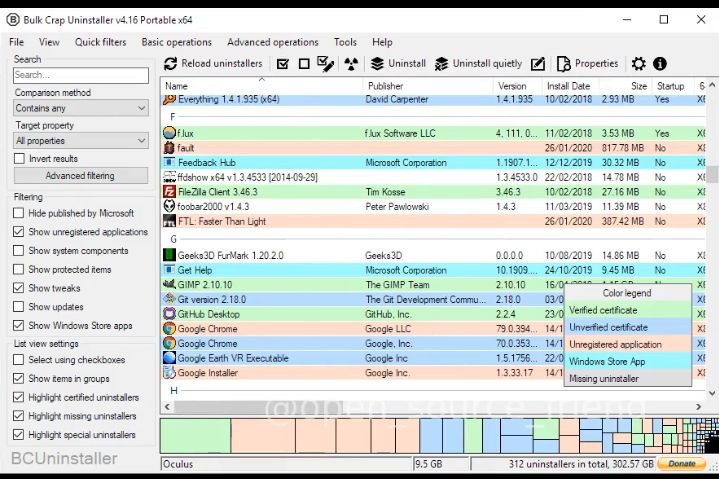Image resolution: width=719 pixels, height=479 pixels.
Task: Toggle Show tweaks checkbox
Action: click(x=18, y=288)
